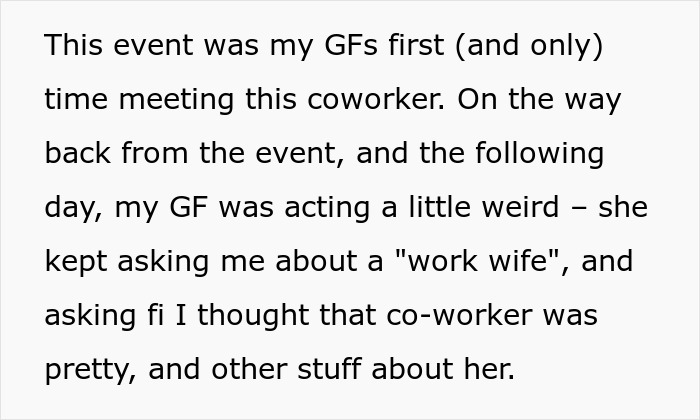Image resolution: width=700 pixels, height=420 pixels.
Task: Click the word "first" in first line
Action: [426, 47]
